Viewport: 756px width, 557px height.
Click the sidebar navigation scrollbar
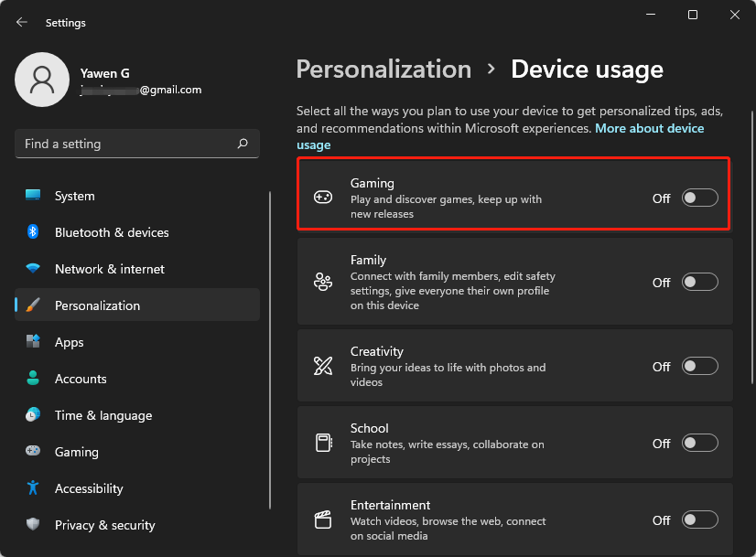pos(270,349)
